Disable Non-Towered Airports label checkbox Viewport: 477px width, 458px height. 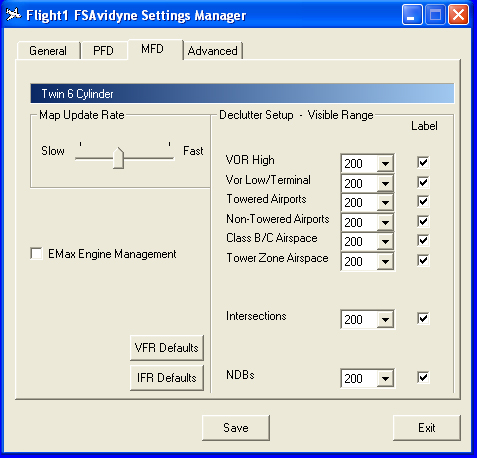(x=423, y=221)
